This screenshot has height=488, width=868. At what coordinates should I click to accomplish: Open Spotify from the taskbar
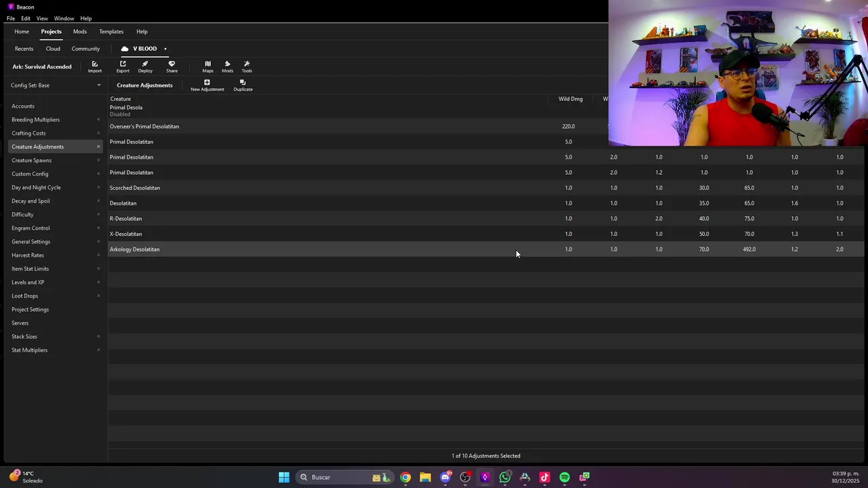[564, 477]
